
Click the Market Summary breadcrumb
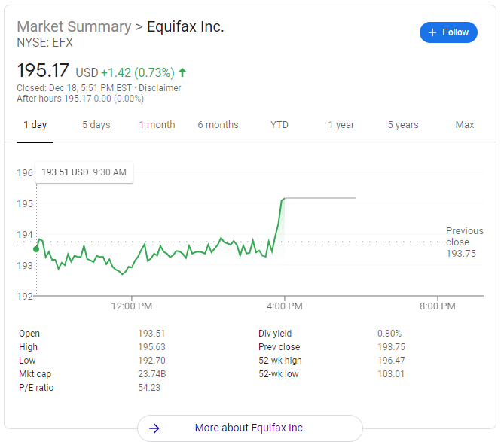[74, 26]
